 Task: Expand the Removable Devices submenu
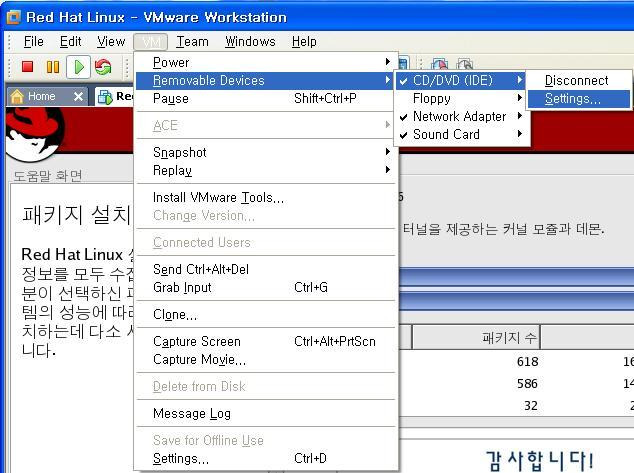265,80
